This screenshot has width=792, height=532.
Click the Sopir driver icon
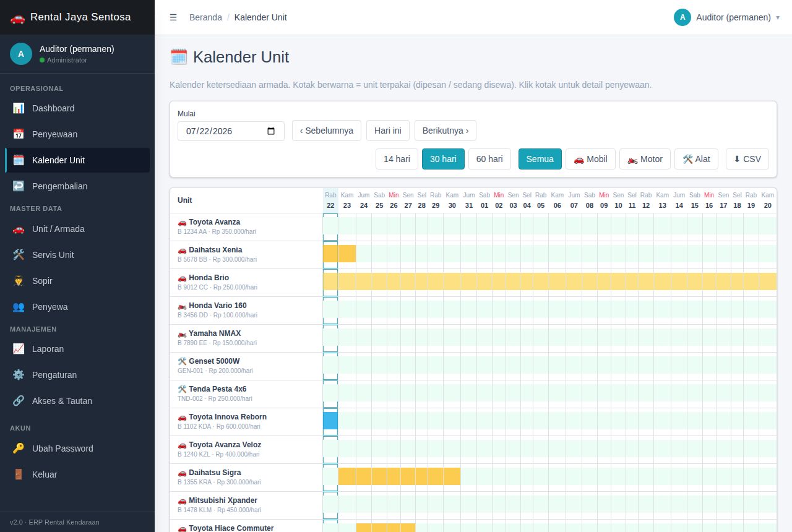coord(19,281)
